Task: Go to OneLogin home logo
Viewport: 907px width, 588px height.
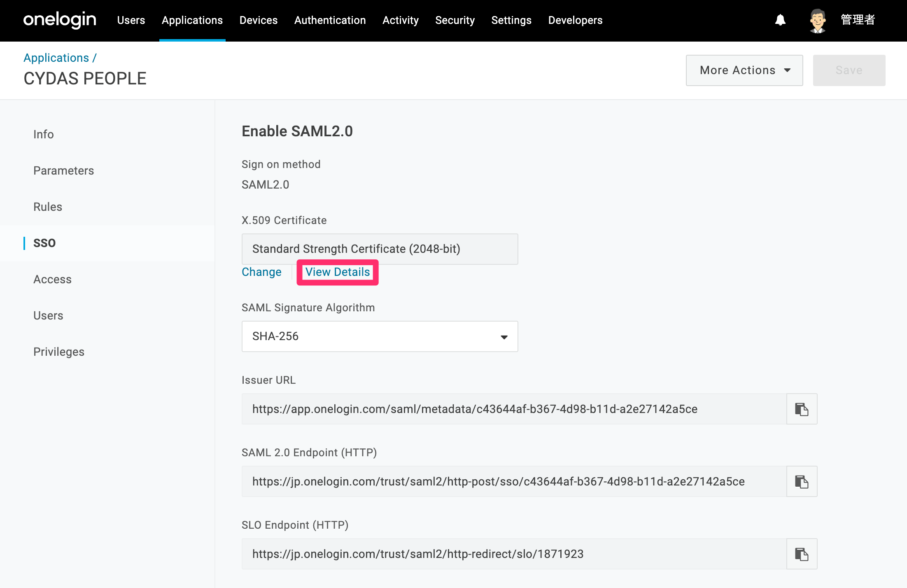Action: 60,20
